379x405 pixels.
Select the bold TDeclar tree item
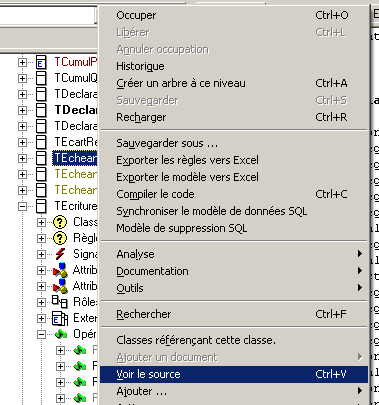coord(76,110)
